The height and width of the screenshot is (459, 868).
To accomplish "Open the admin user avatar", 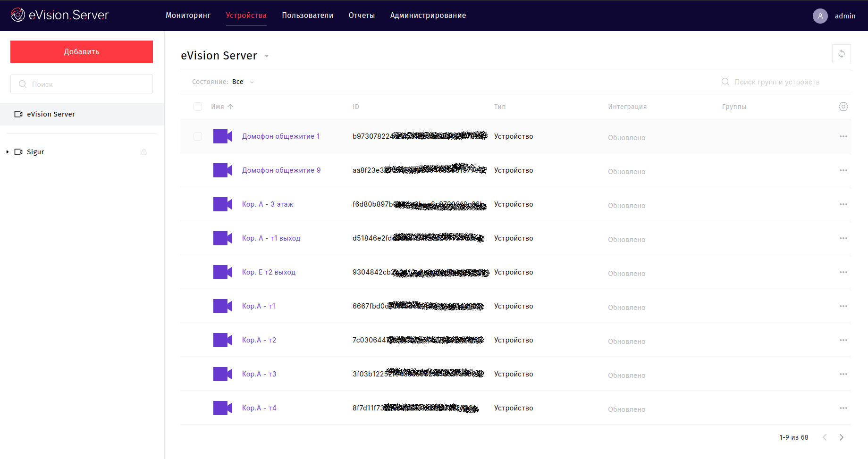I will pyautogui.click(x=820, y=16).
